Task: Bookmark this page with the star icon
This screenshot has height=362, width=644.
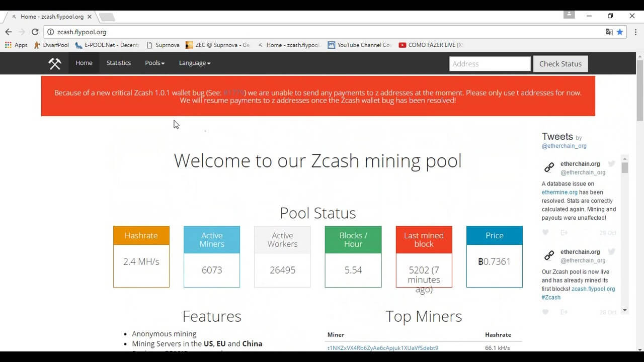Action: (x=620, y=32)
